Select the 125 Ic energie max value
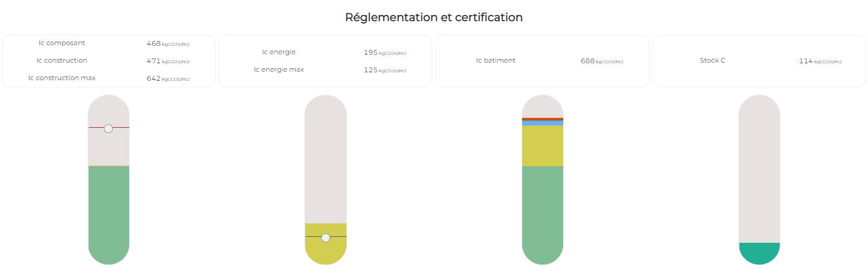The width and height of the screenshot is (868, 273). click(x=371, y=70)
